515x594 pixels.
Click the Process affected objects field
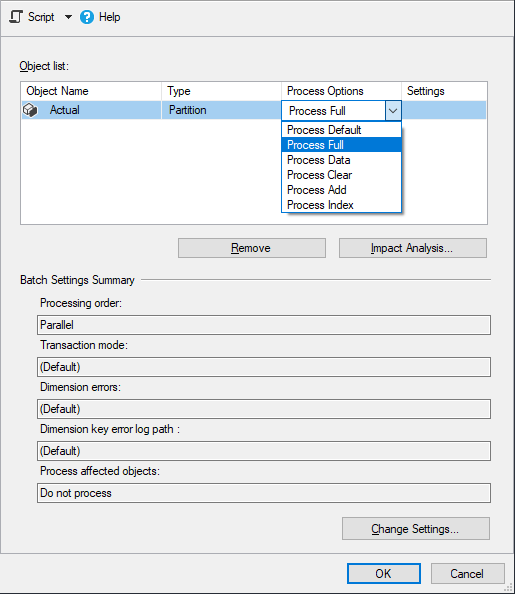click(264, 493)
